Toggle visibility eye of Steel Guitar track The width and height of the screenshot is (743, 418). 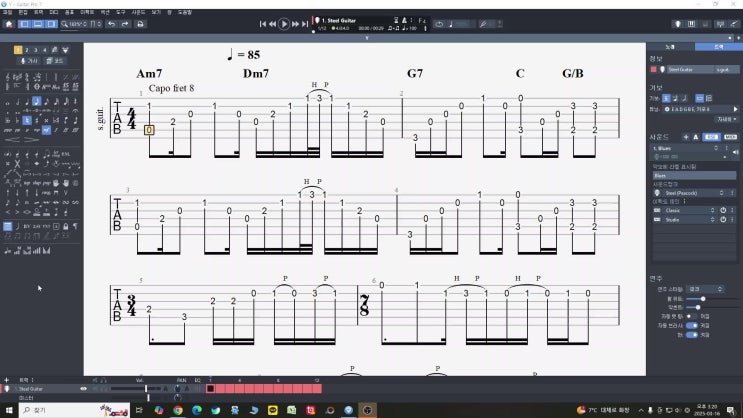click(x=84, y=388)
